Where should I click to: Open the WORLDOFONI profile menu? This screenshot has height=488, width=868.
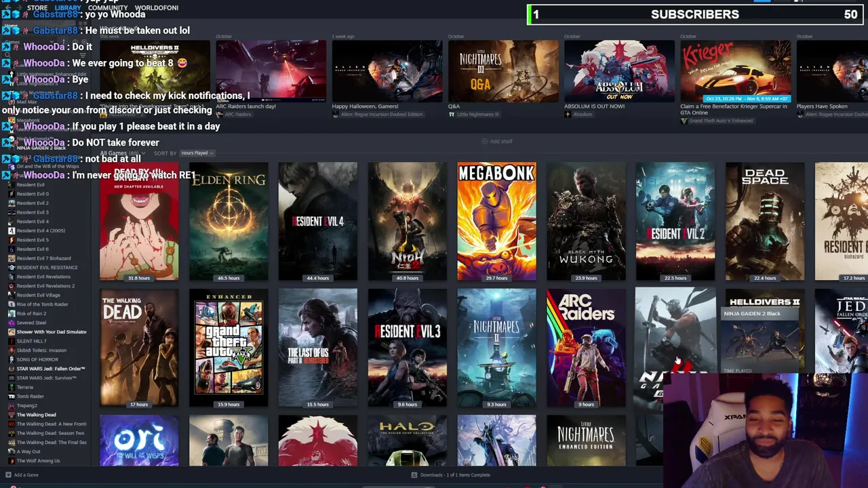[157, 7]
